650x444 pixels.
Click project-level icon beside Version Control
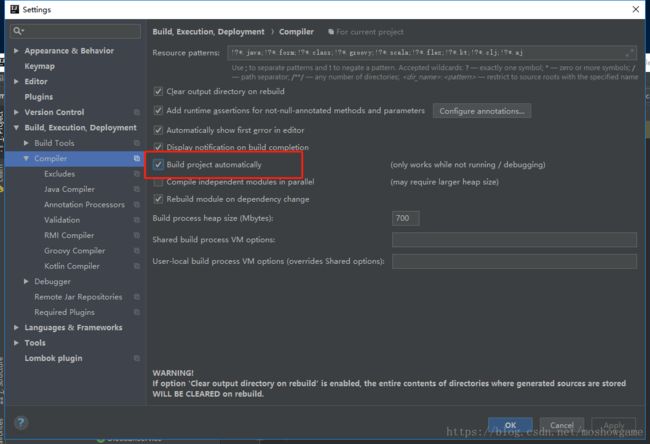click(137, 112)
